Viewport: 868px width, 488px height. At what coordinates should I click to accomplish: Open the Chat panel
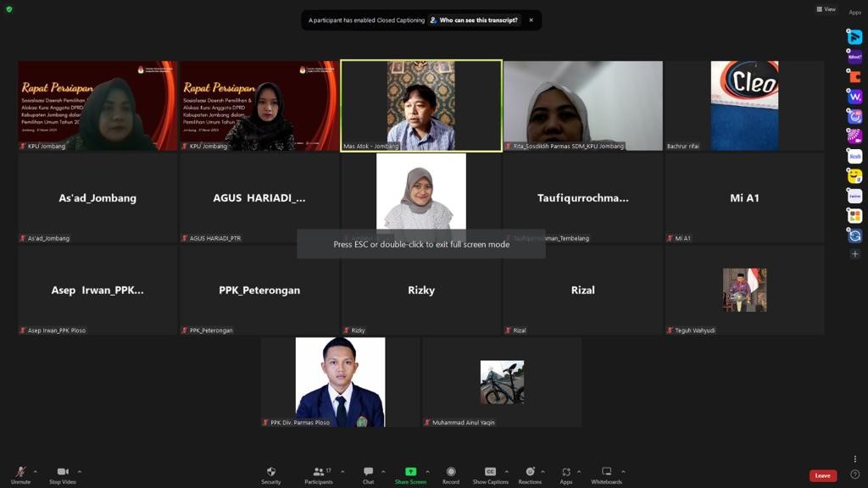click(x=368, y=473)
